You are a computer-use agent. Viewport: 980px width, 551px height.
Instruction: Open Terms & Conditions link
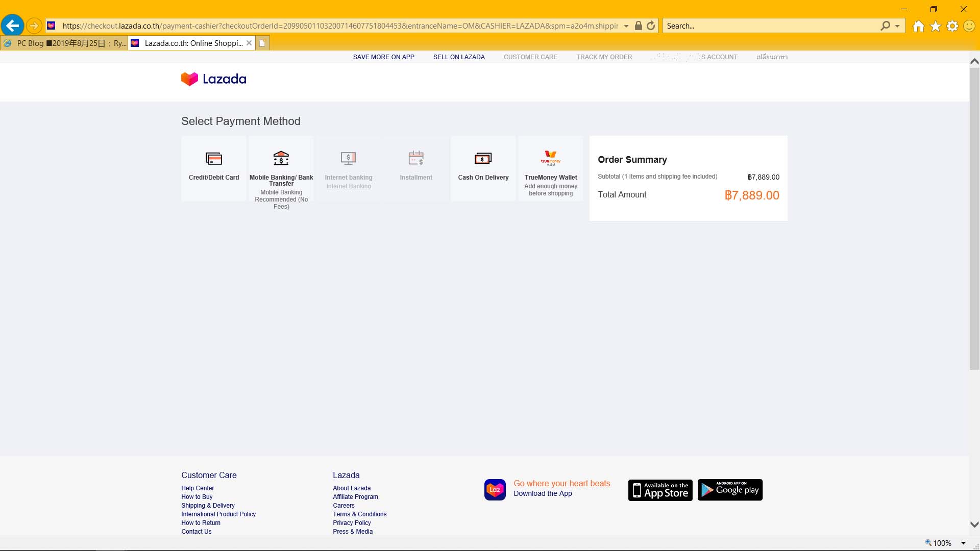tap(359, 514)
